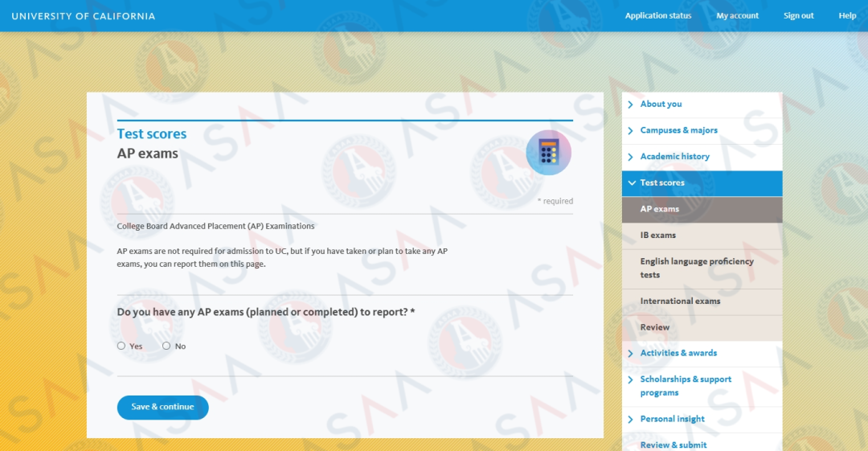The width and height of the screenshot is (868, 451).
Task: Open the Help link in header
Action: tap(847, 16)
